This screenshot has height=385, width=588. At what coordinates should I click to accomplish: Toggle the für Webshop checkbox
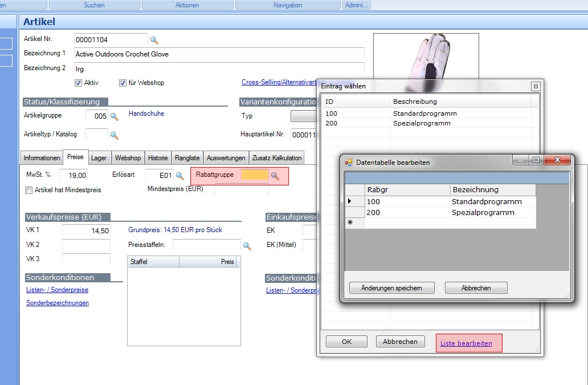(x=122, y=83)
